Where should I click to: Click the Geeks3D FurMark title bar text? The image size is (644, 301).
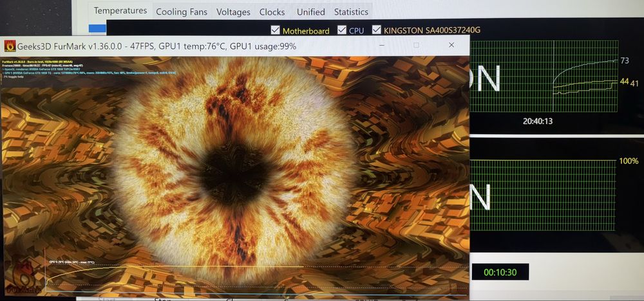[156, 46]
